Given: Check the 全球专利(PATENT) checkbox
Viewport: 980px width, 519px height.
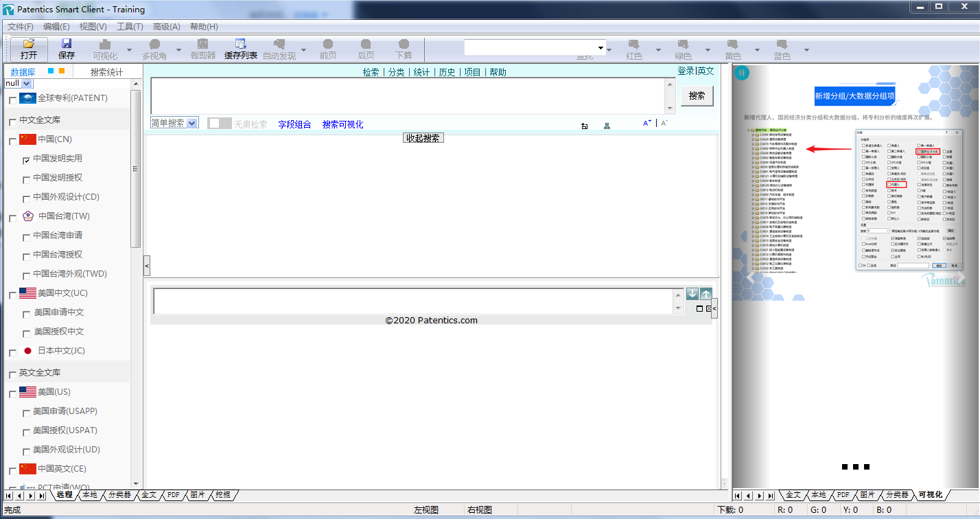Looking at the screenshot, I should pyautogui.click(x=12, y=100).
